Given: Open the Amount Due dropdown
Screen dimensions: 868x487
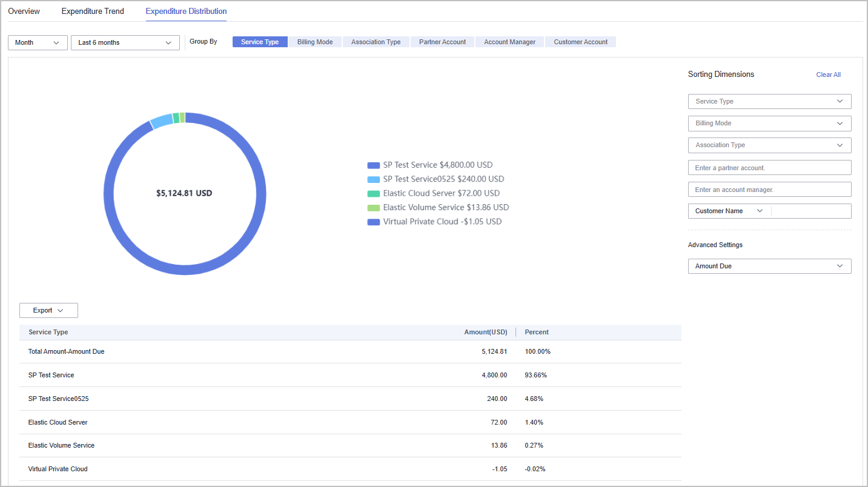Looking at the screenshot, I should point(769,266).
